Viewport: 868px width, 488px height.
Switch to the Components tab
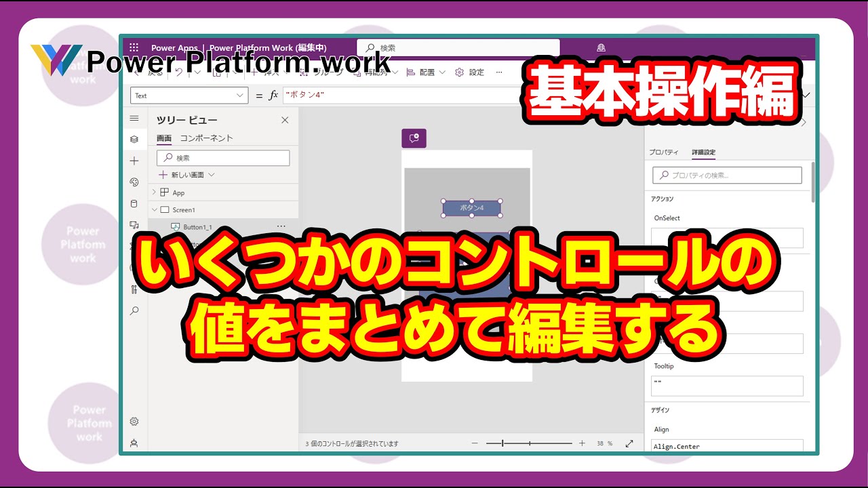point(206,138)
